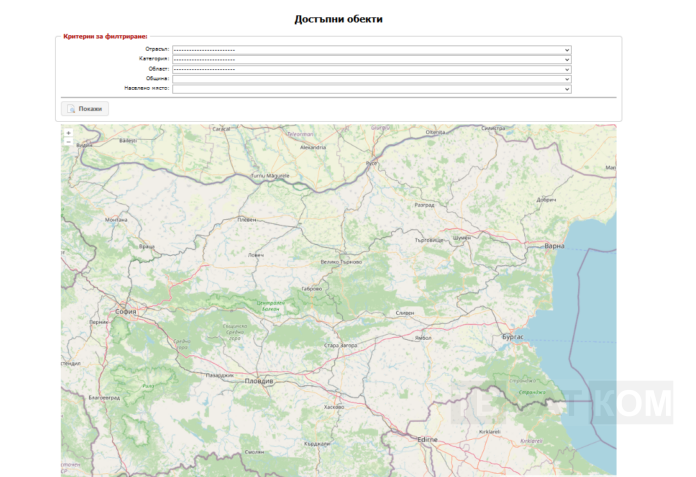This screenshot has width=696, height=477.
Task: Expand the Категория dropdown
Action: tap(370, 59)
